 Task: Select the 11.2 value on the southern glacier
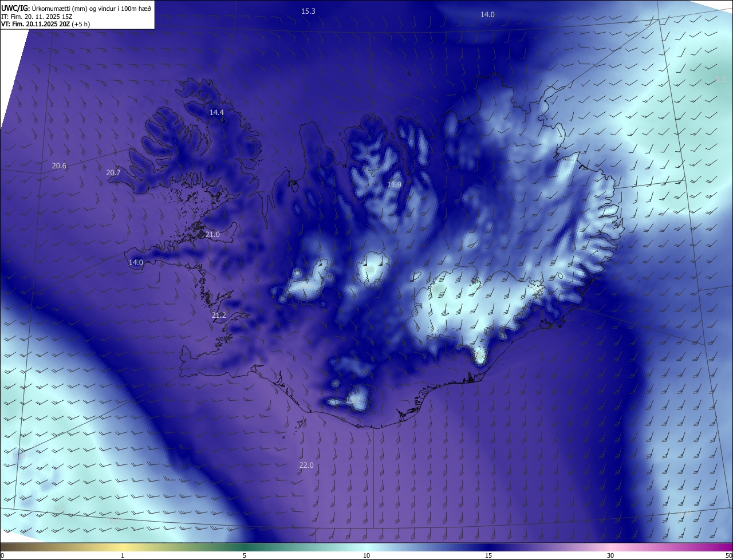[x=353, y=400]
